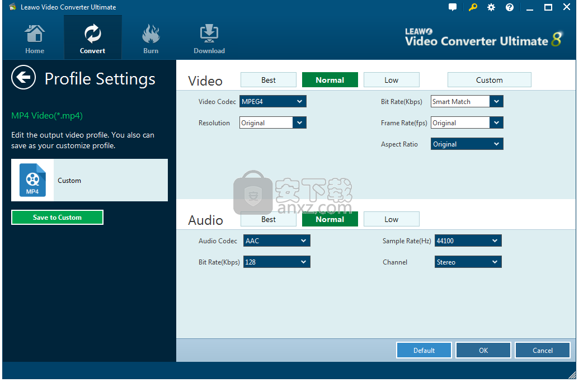Go to the Download tab
588x387 pixels.
click(209, 38)
